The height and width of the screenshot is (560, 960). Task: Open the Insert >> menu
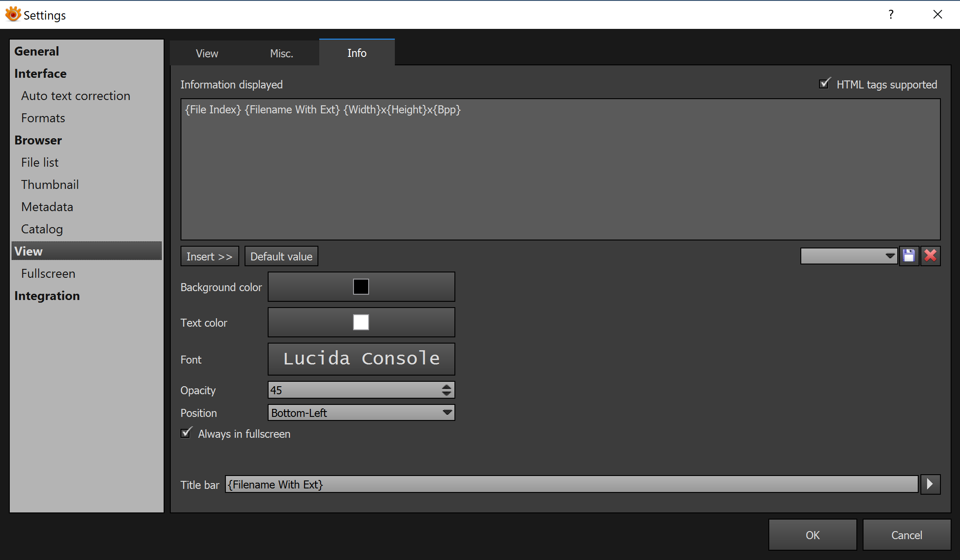209,256
